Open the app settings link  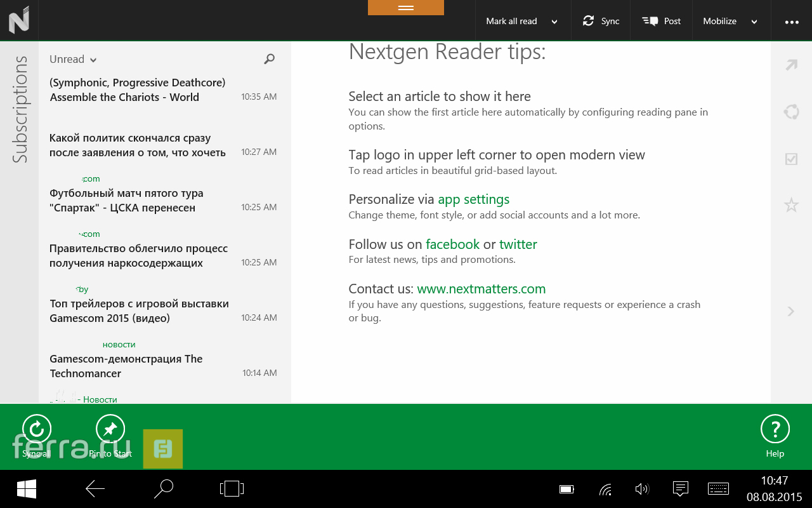tap(473, 199)
